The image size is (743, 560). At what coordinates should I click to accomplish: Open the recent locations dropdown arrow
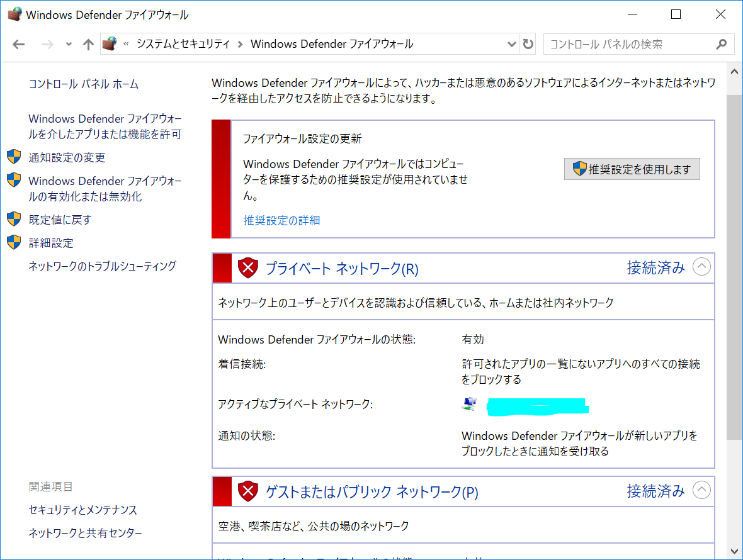(69, 44)
